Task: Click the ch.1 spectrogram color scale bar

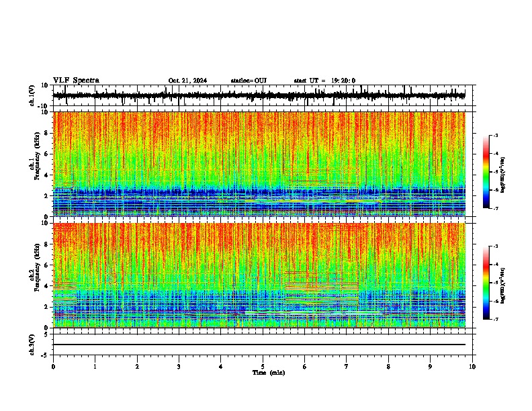Action: coord(486,172)
